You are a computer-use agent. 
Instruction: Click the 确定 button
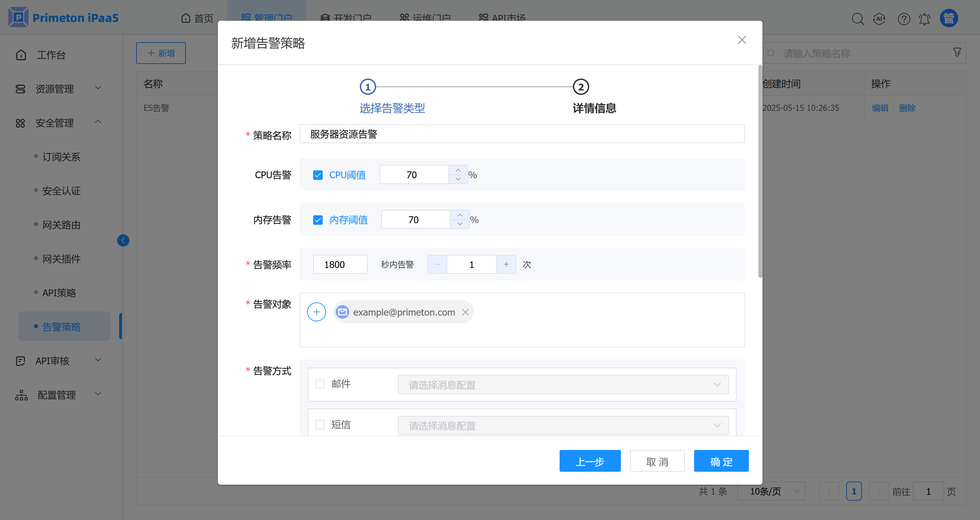pos(721,461)
